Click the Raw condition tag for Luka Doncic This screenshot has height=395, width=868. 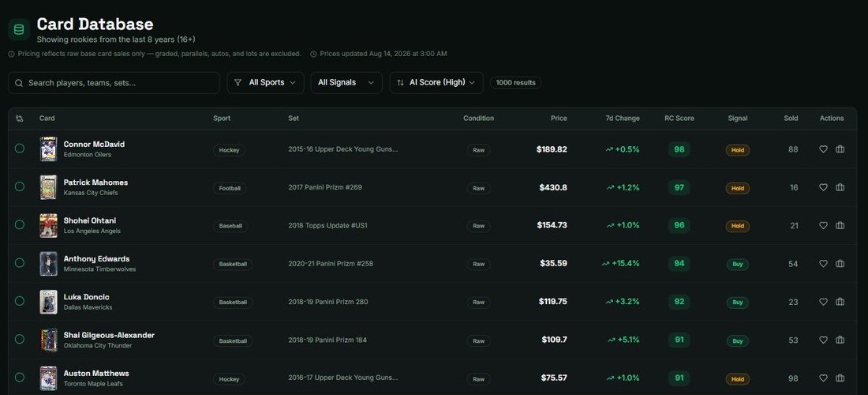478,303
